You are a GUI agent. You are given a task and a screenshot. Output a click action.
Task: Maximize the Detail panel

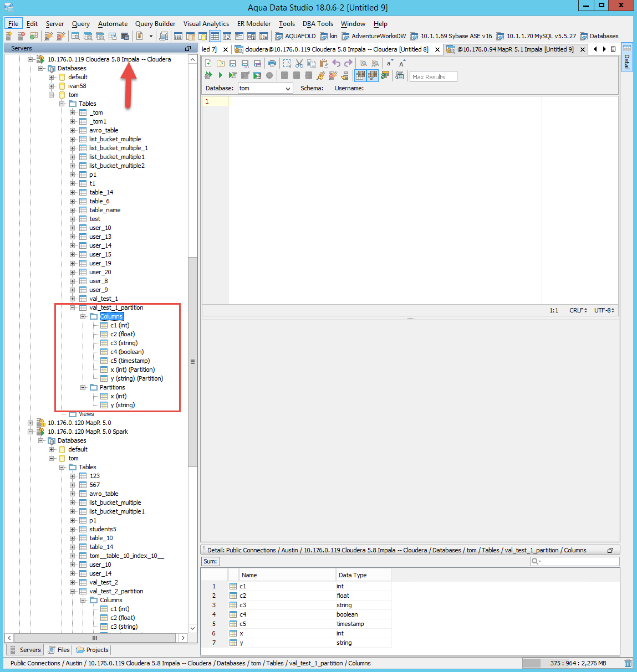tap(610, 550)
